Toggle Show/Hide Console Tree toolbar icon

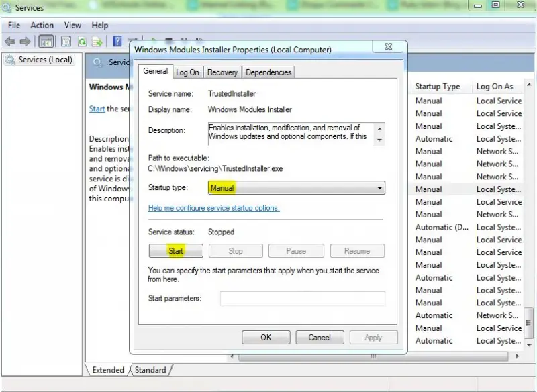coord(46,42)
